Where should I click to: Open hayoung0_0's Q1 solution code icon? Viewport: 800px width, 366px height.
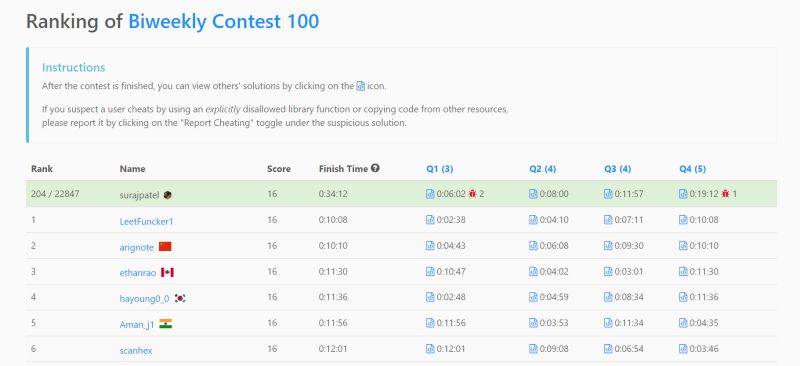430,298
